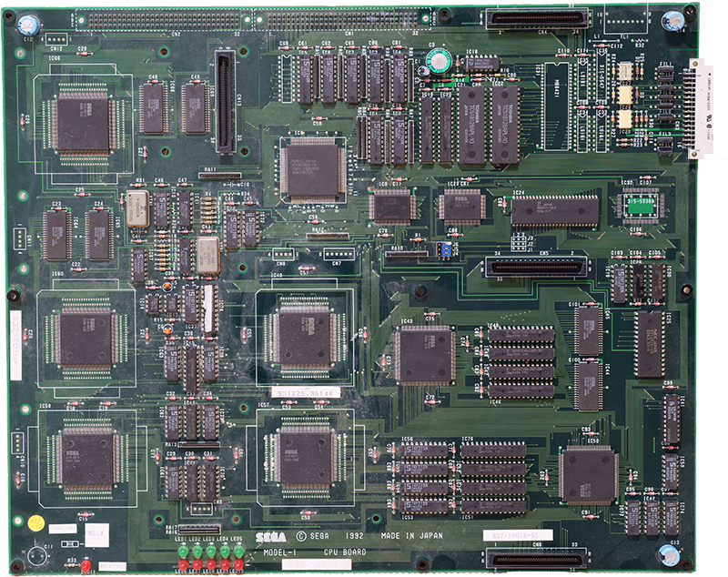Click the large SEGA chip labeled IC59
Screen dimensions: 728x577
88,459
